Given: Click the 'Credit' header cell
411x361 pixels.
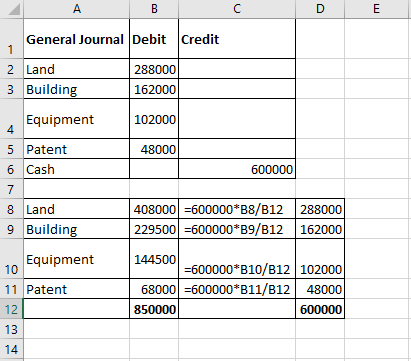Looking at the screenshot, I should click(237, 39).
